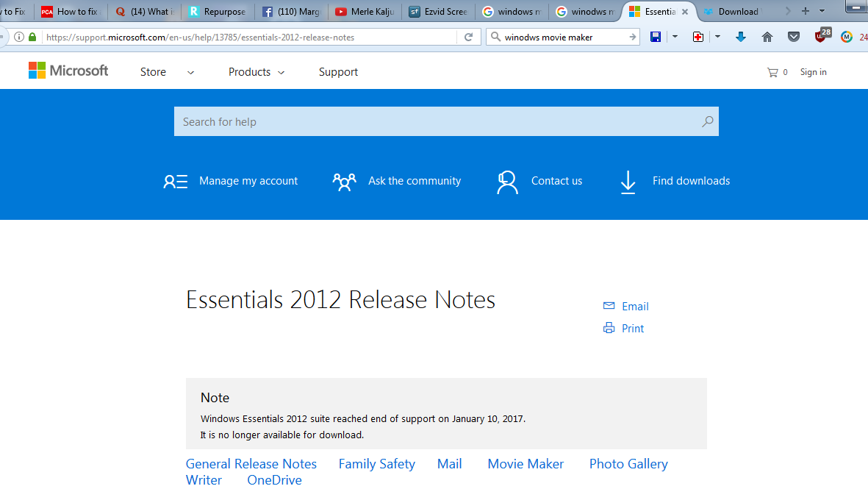Switch to the Download tab
This screenshot has height=500, width=868.
(x=734, y=12)
